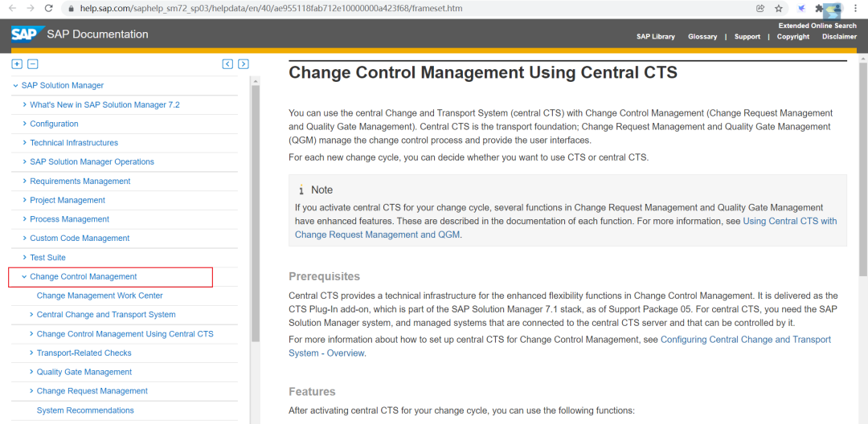Expand Central Change and Transport System chevron
868x424 pixels.
(31, 315)
